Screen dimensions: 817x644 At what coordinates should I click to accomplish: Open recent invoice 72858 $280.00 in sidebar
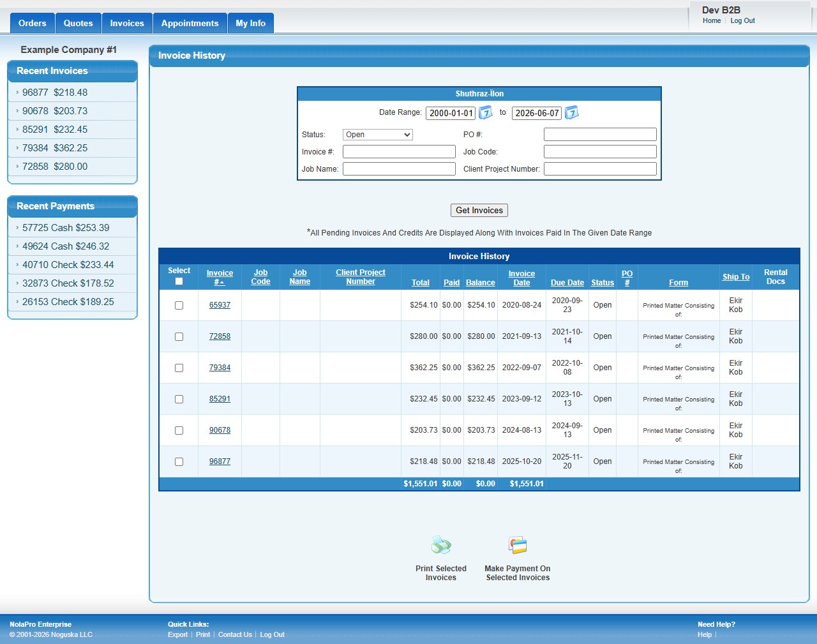pos(55,167)
